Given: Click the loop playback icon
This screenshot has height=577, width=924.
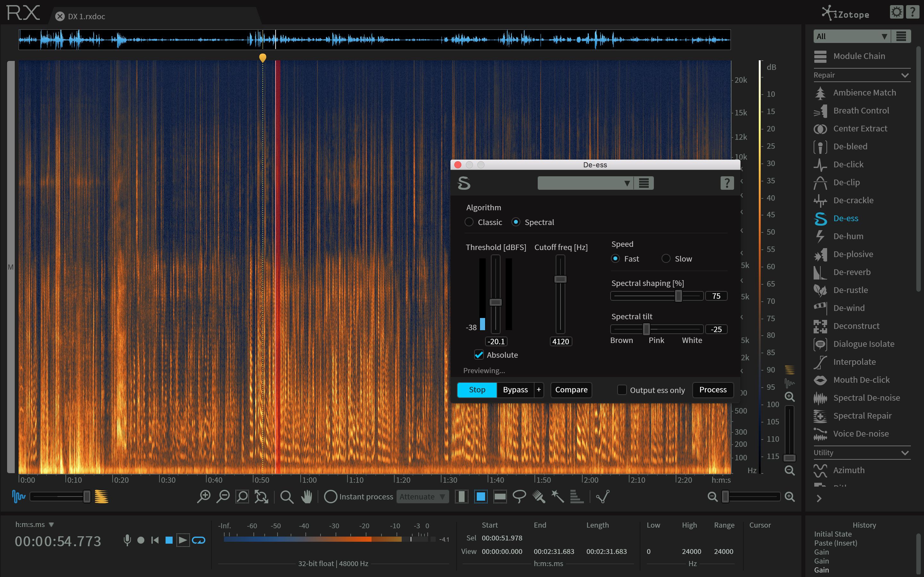Looking at the screenshot, I should pyautogui.click(x=199, y=540).
